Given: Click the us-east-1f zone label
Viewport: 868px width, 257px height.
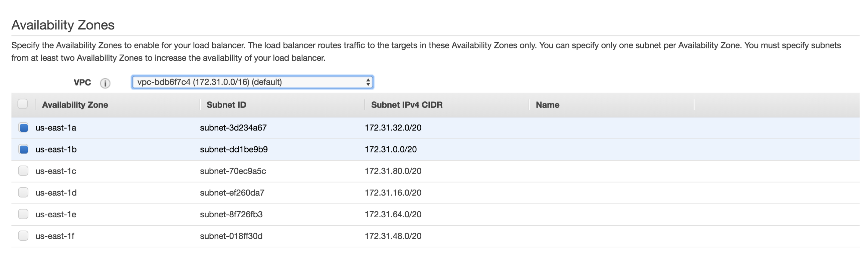Looking at the screenshot, I should point(55,236).
